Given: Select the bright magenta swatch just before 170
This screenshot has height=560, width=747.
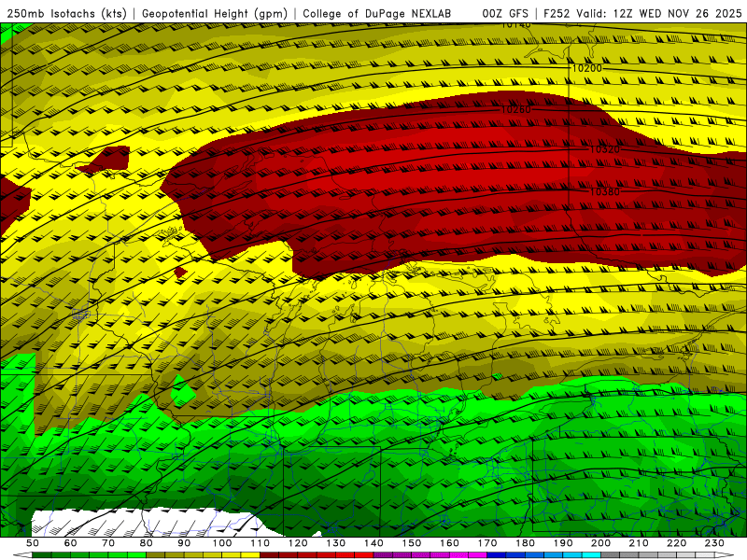Looking at the screenshot, I should point(478,555).
